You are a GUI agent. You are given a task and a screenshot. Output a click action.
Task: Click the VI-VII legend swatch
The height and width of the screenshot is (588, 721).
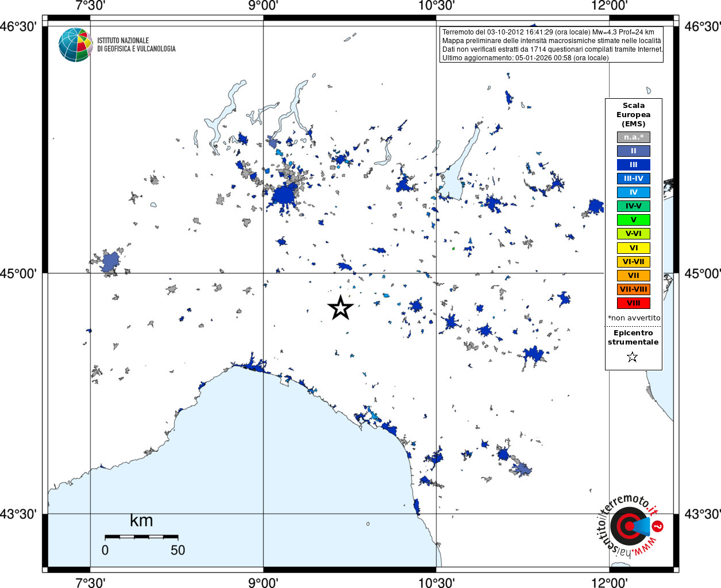[634, 262]
